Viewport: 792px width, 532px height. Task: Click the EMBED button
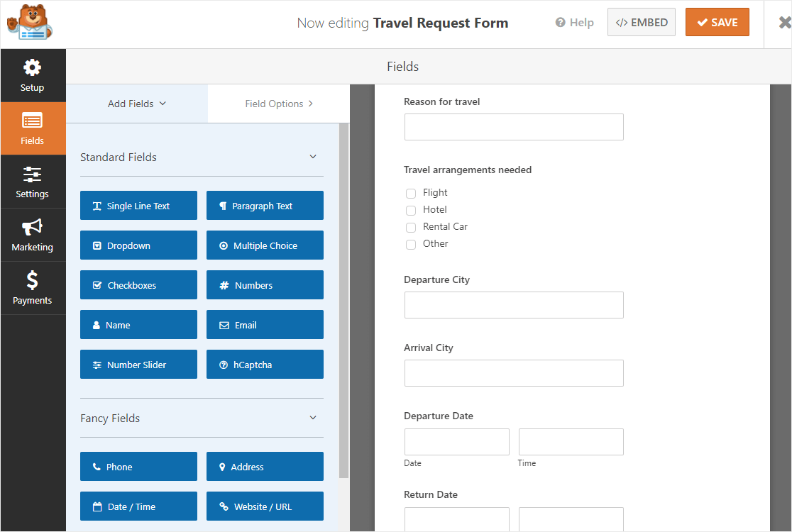pyautogui.click(x=642, y=22)
